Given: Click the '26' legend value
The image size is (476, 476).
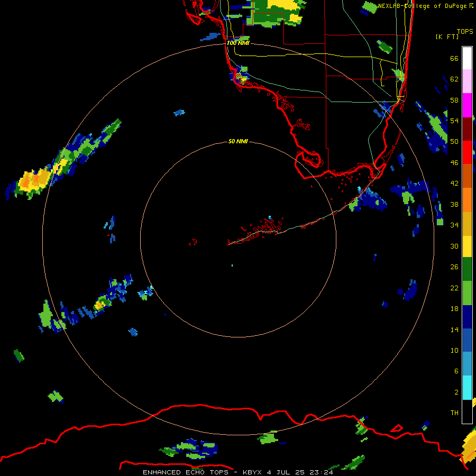Looking at the screenshot, I should pos(454,267).
